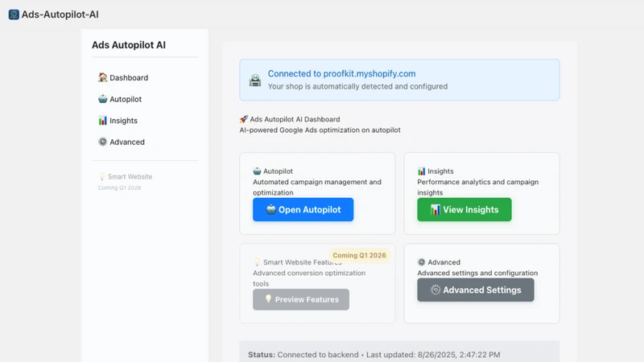Click the gear icon beside Advanced in sidebar
The width and height of the screenshot is (644, 362).
103,142
